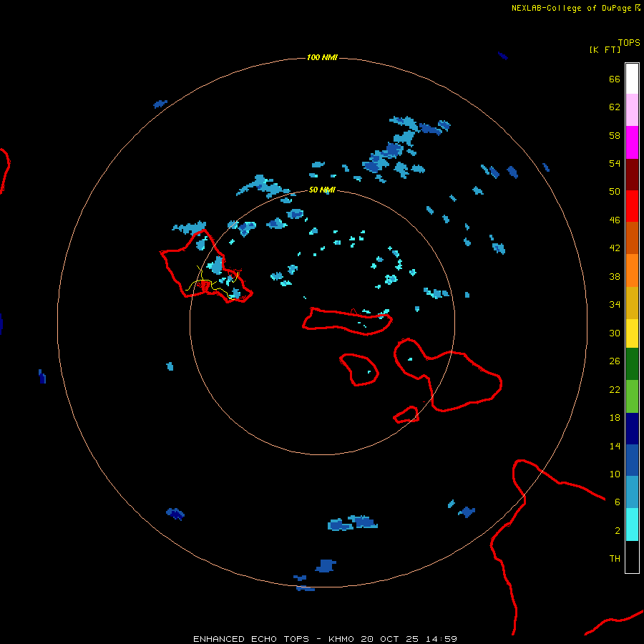The width and height of the screenshot is (644, 644).
Task: Click the light blue legend swatch near 6
Action: [632, 492]
